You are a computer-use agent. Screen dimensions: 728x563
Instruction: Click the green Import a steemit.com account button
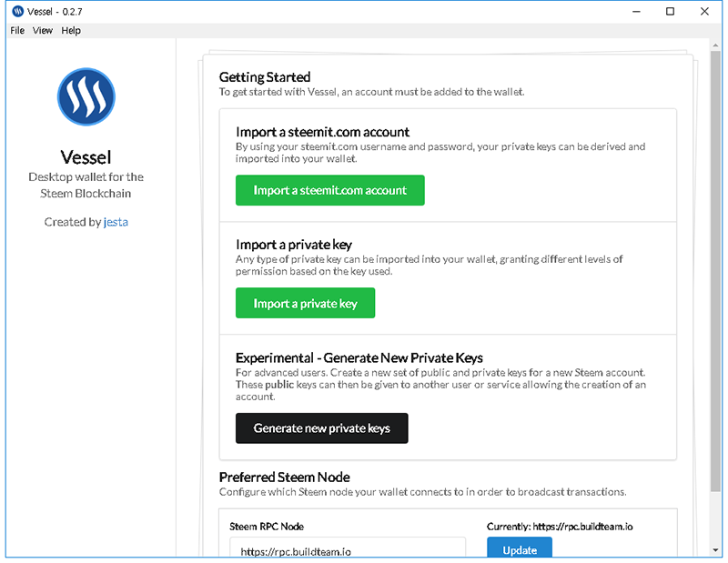point(329,190)
